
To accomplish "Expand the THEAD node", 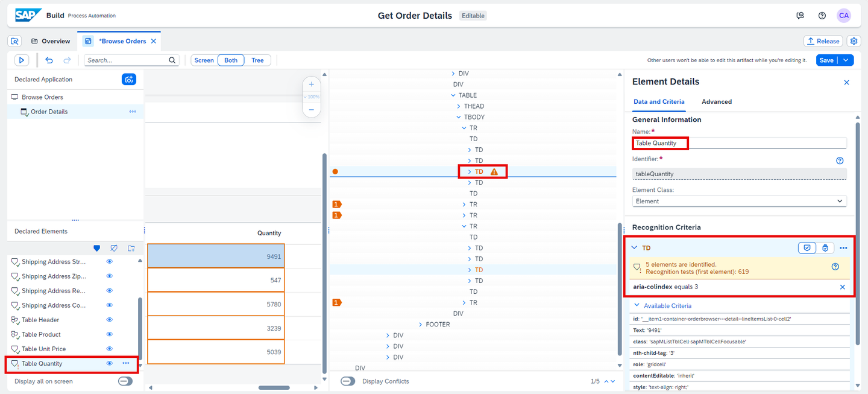I will tap(459, 106).
